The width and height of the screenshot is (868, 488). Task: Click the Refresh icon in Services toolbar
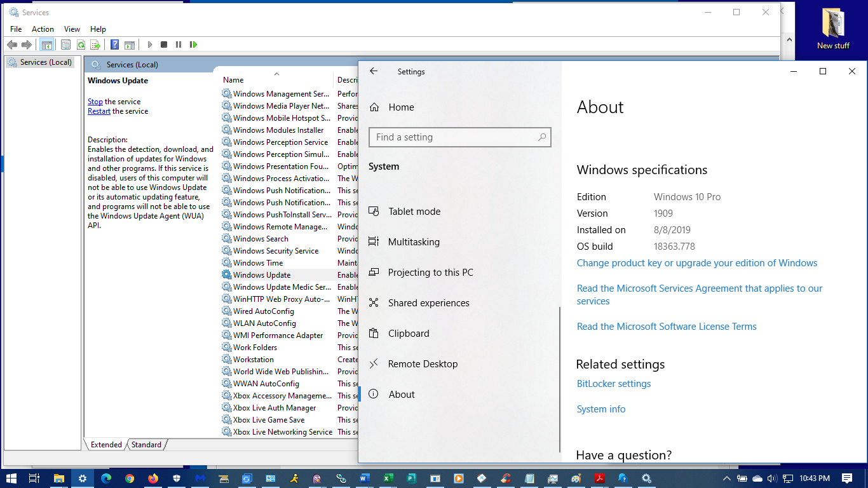coord(81,44)
